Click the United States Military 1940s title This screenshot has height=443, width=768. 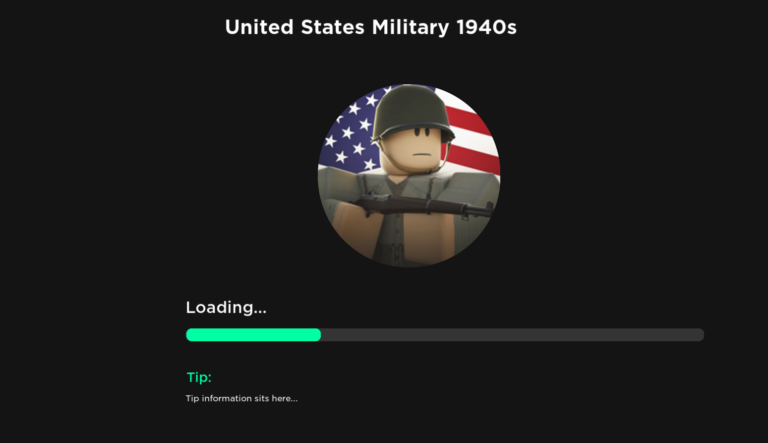371,27
